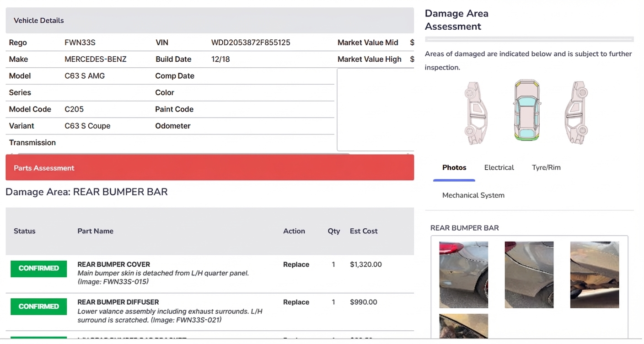Click the empty text box beside Comp Date

(x=375, y=110)
